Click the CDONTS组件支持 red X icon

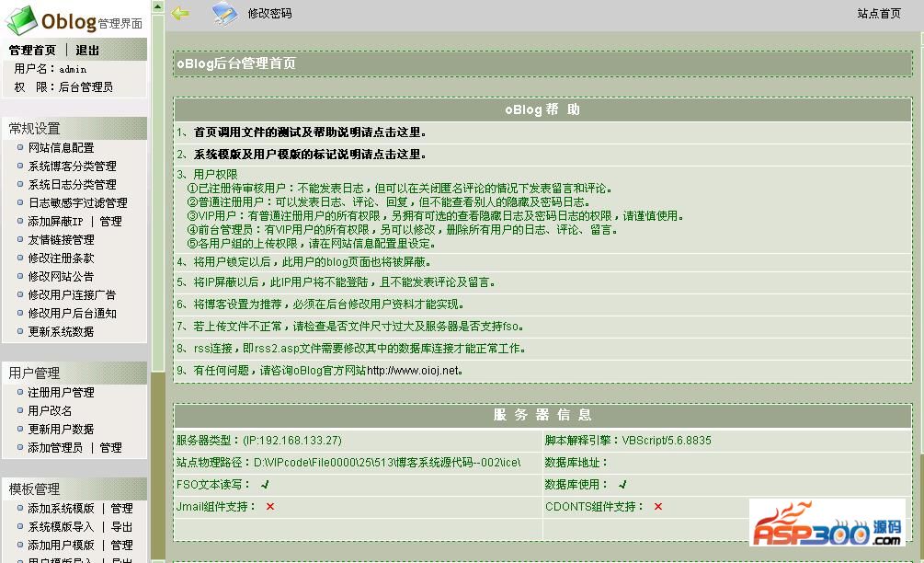pyautogui.click(x=658, y=507)
